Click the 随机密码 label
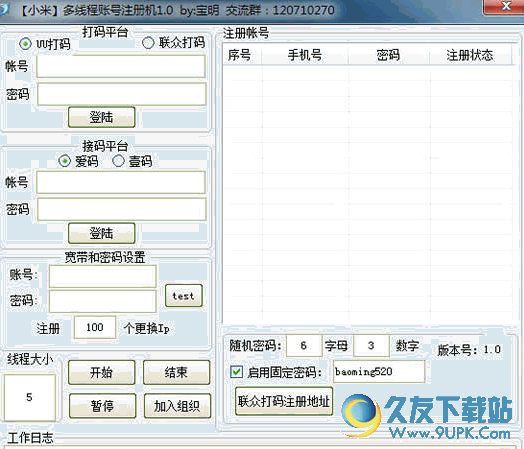524x449 pixels. tap(255, 345)
